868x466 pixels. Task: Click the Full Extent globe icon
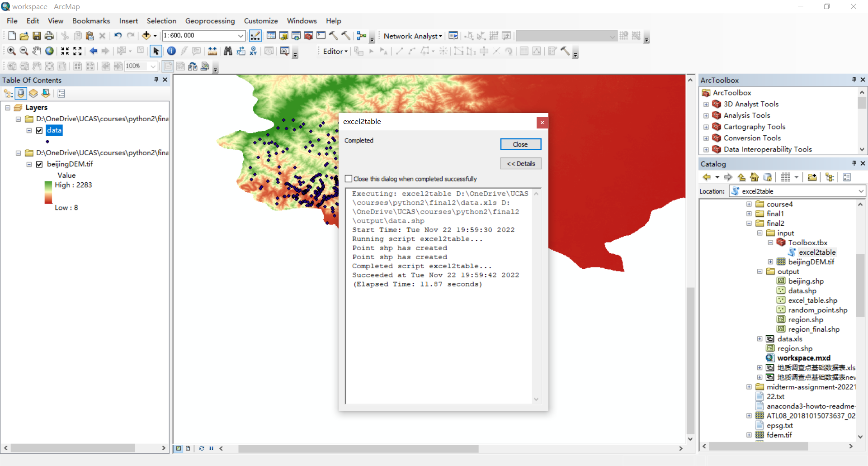(x=49, y=51)
